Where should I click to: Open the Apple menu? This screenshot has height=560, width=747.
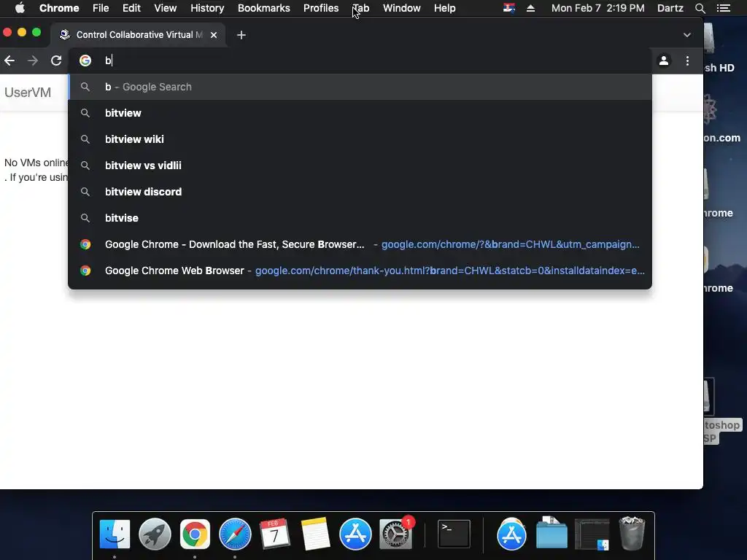coord(20,8)
